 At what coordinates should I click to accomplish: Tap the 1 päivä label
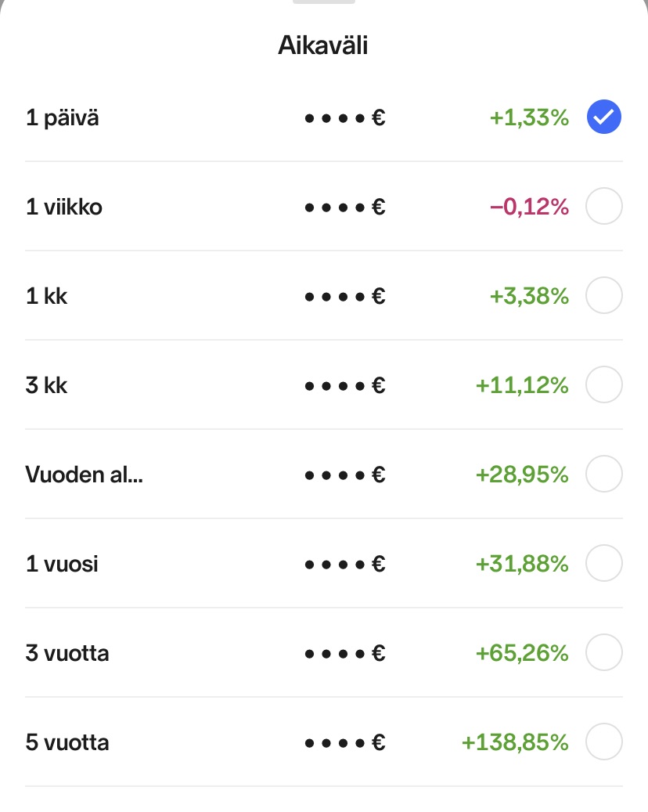[62, 118]
